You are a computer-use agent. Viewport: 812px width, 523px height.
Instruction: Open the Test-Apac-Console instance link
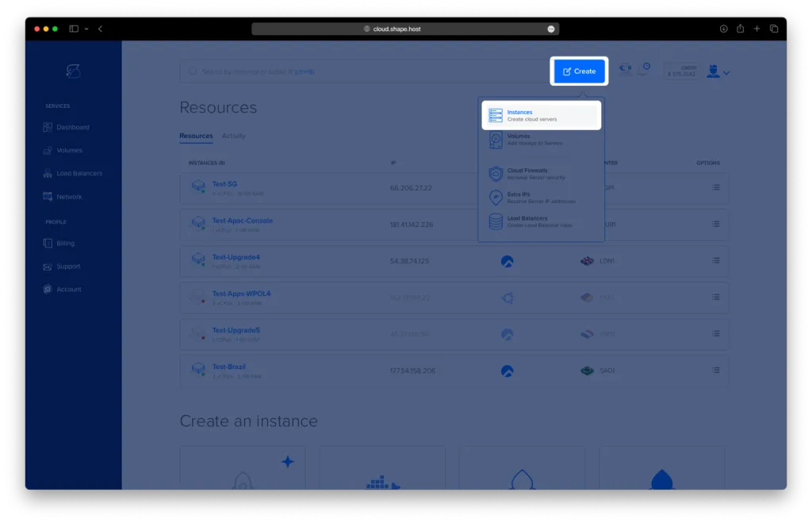[x=242, y=221]
